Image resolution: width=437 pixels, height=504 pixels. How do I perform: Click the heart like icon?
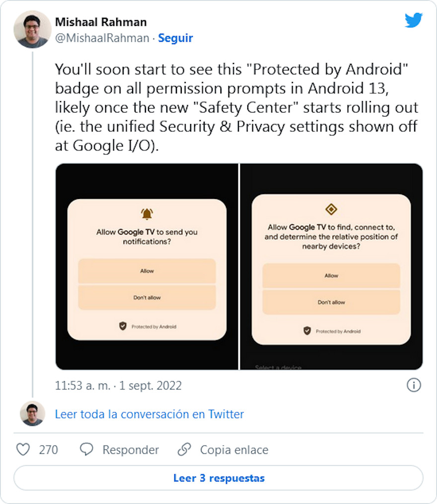tap(23, 449)
